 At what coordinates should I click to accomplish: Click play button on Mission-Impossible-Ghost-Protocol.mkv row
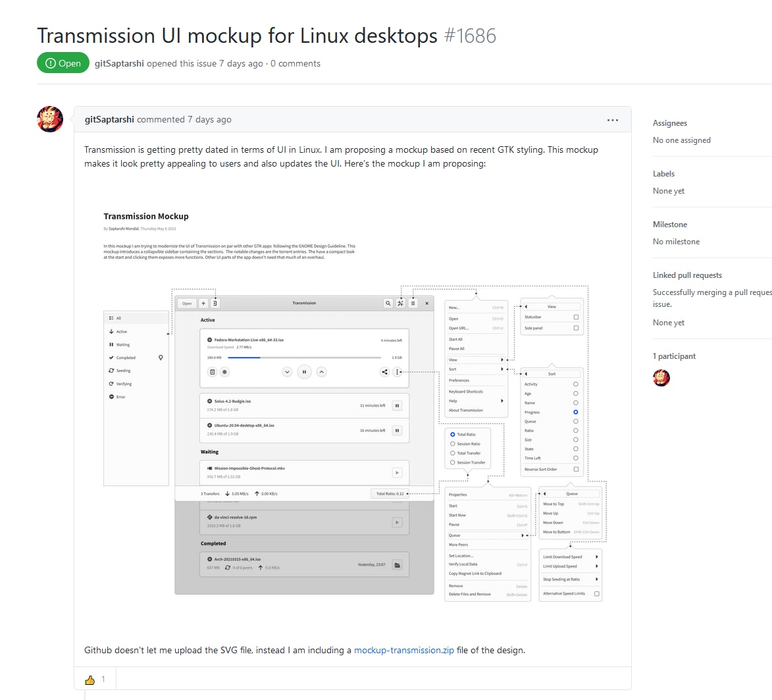click(x=397, y=472)
